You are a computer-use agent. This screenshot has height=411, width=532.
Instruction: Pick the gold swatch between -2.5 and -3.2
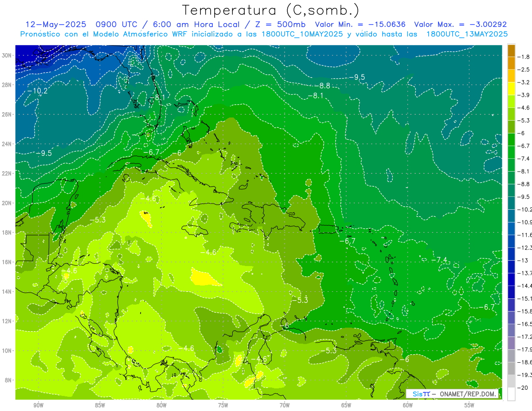point(511,76)
